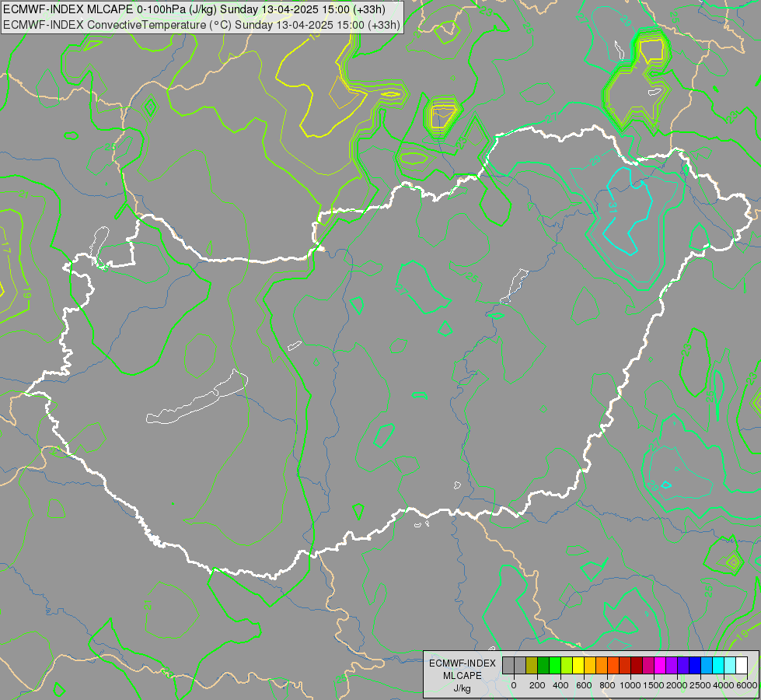Click the legend value "2500"

click(x=701, y=685)
